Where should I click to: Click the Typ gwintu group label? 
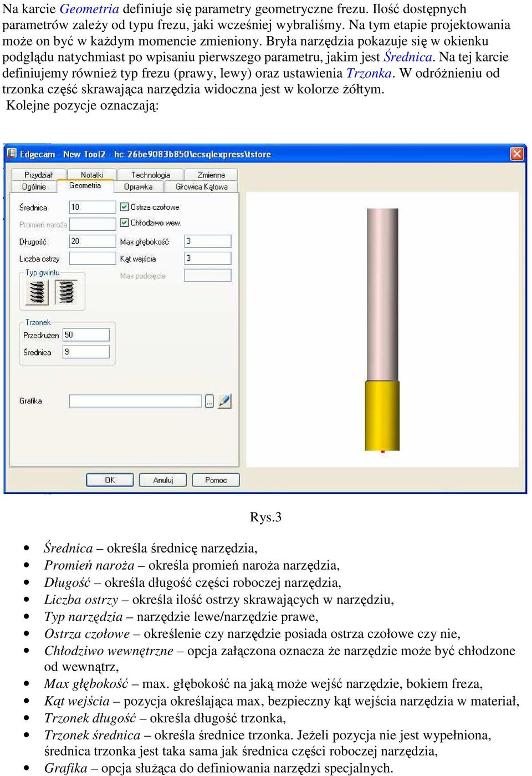pyautogui.click(x=43, y=272)
